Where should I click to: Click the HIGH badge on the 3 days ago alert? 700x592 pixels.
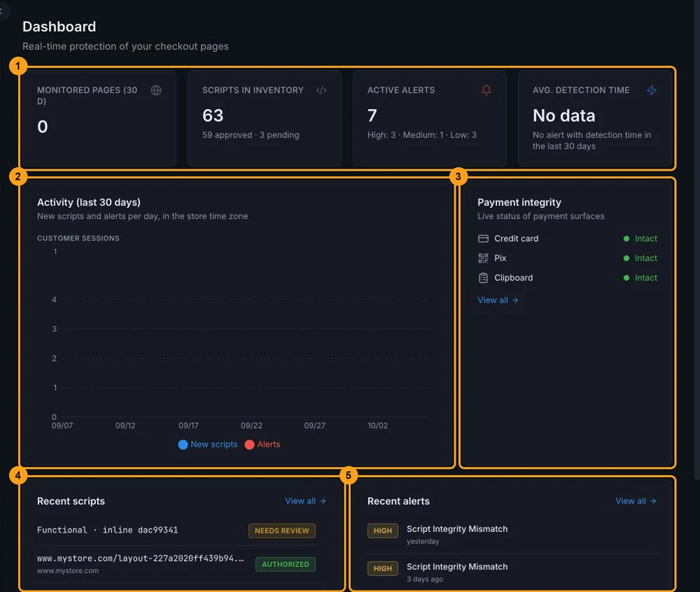(x=383, y=568)
